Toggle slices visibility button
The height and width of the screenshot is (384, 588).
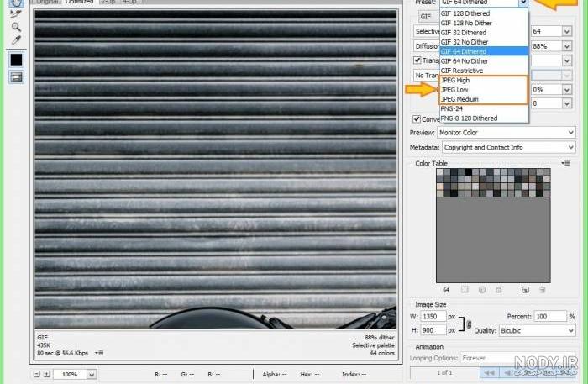click(x=16, y=76)
